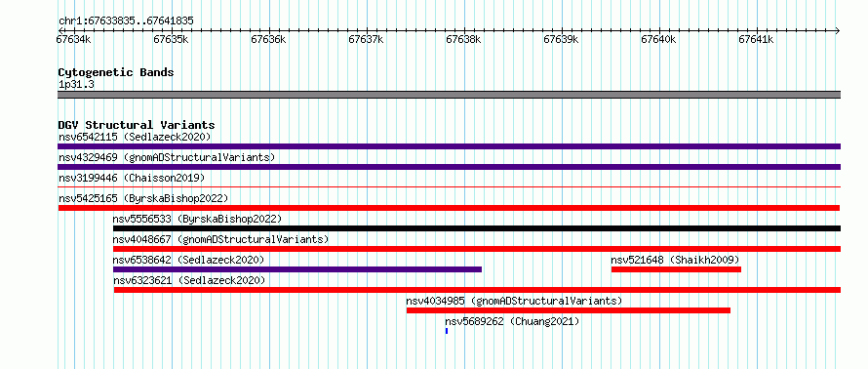Click ruler position 67637k
The width and height of the screenshot is (868, 369).
(367, 39)
